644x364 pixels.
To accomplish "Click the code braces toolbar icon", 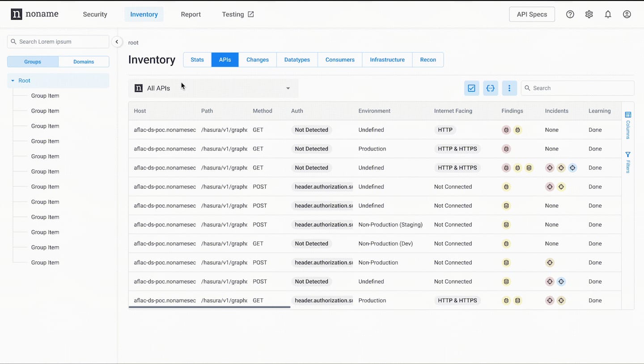I will click(490, 88).
